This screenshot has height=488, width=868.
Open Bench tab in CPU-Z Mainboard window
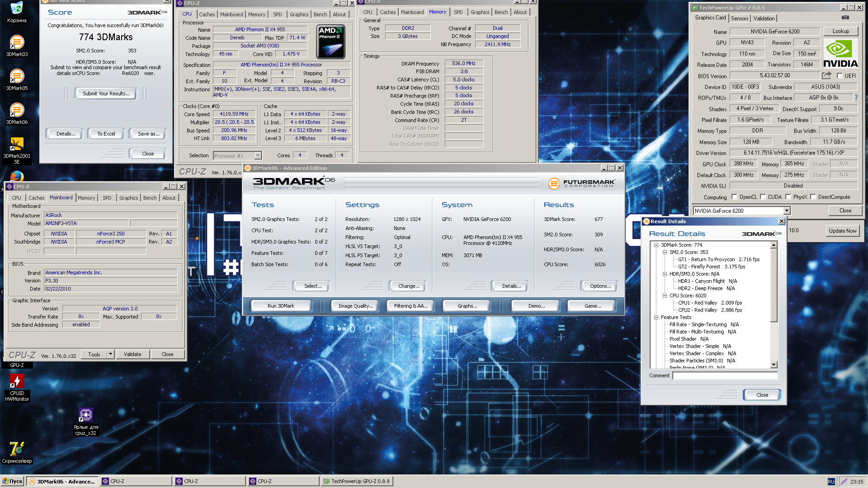tap(150, 198)
